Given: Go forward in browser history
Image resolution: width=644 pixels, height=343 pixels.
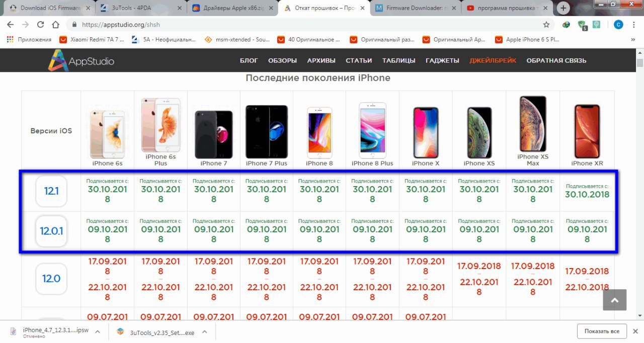Looking at the screenshot, I should click(25, 24).
